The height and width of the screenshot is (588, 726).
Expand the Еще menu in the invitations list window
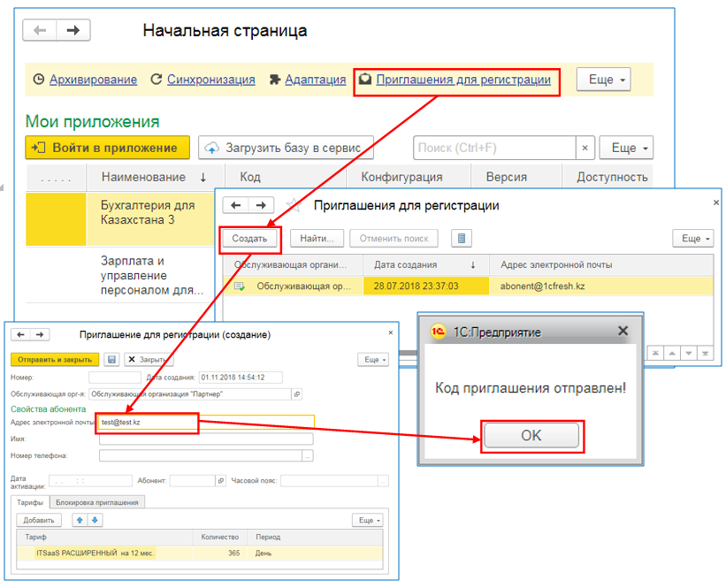point(693,239)
